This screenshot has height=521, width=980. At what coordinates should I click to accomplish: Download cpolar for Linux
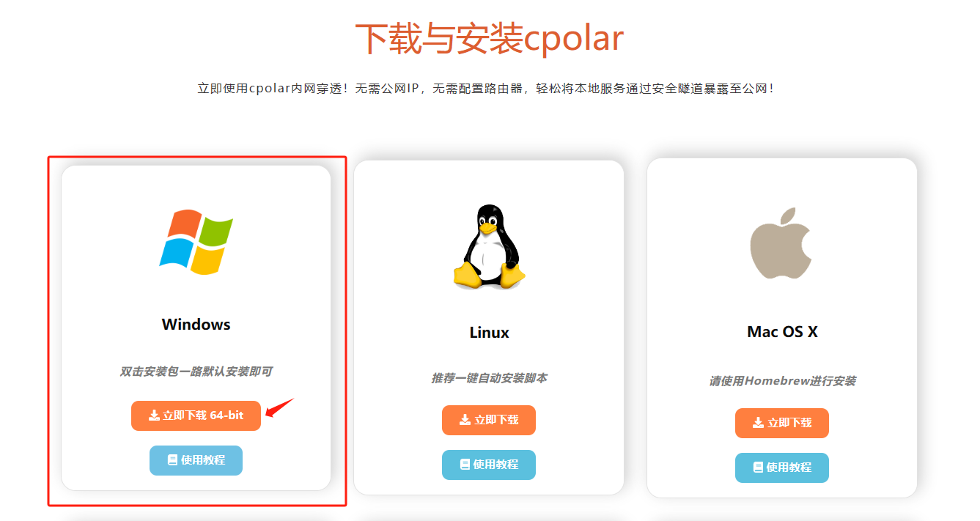[489, 420]
